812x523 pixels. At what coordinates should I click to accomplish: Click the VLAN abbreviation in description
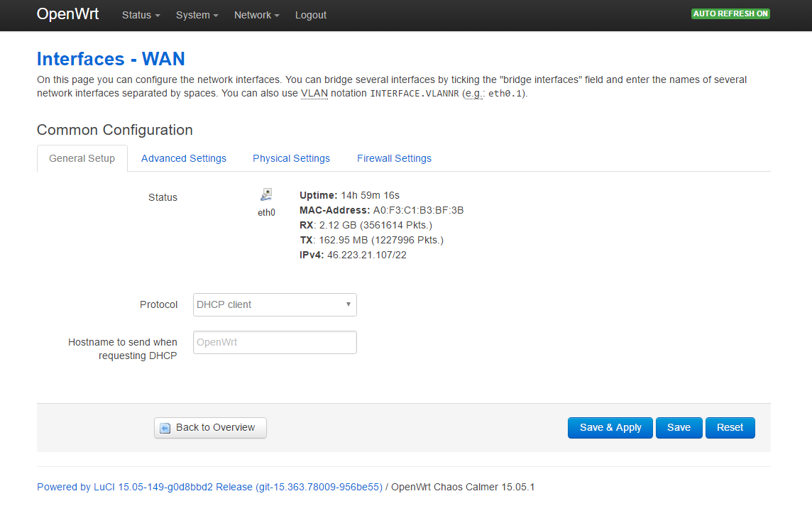(x=314, y=93)
